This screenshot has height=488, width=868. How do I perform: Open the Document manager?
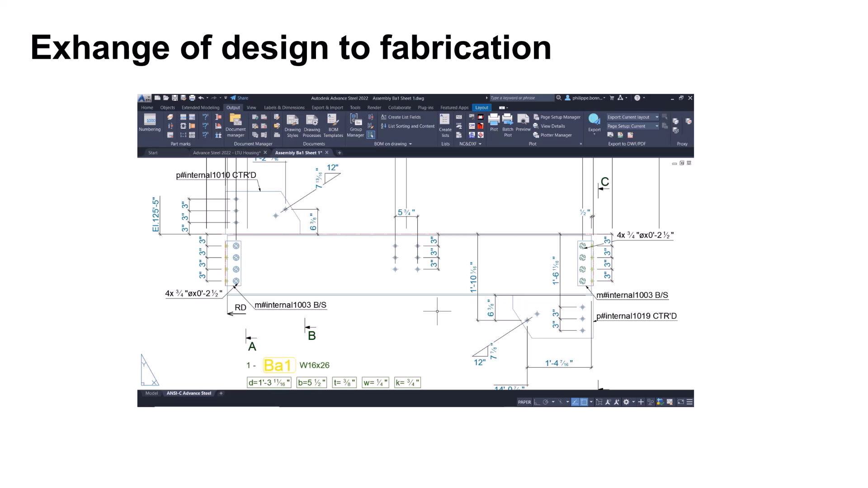[236, 120]
